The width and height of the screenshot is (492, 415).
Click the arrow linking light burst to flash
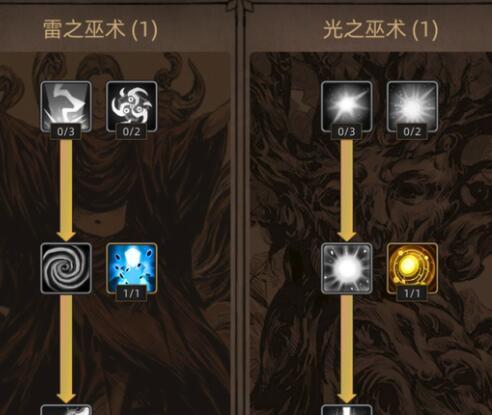(346, 190)
